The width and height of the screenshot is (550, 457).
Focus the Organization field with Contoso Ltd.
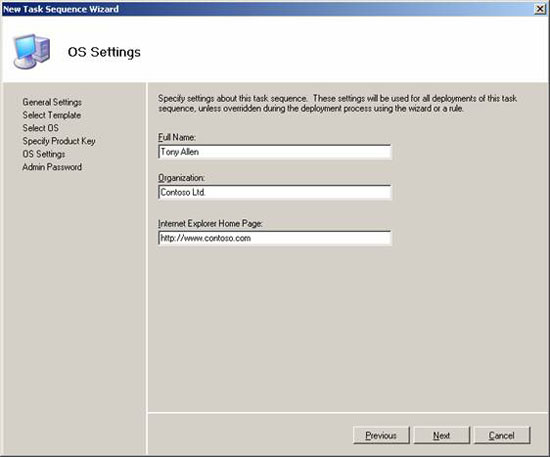point(275,192)
